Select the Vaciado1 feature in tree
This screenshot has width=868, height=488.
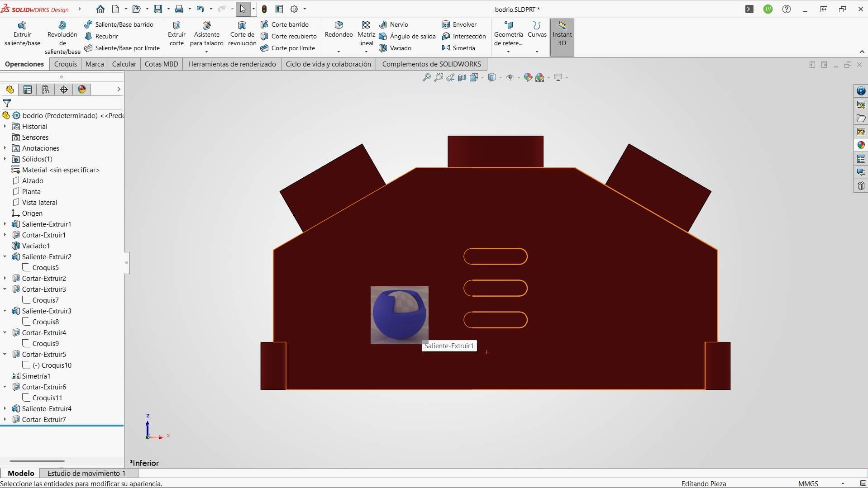pyautogui.click(x=31, y=246)
